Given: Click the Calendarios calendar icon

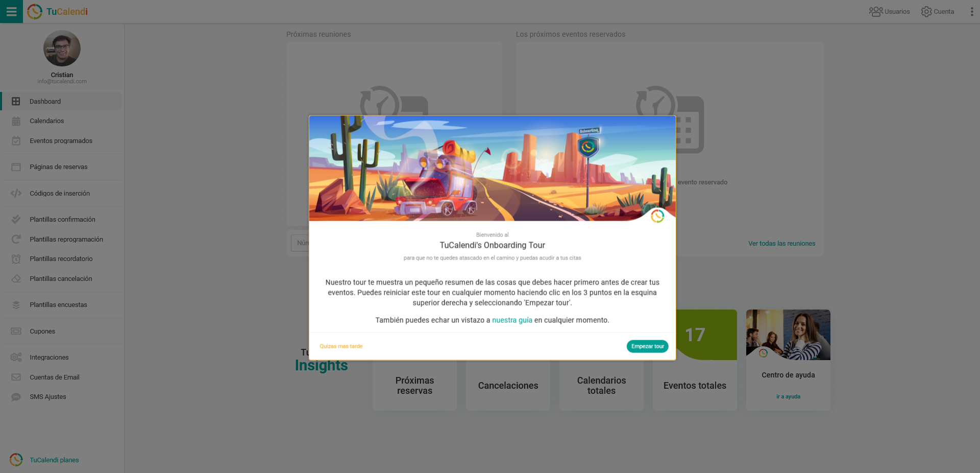Looking at the screenshot, I should pos(16,121).
